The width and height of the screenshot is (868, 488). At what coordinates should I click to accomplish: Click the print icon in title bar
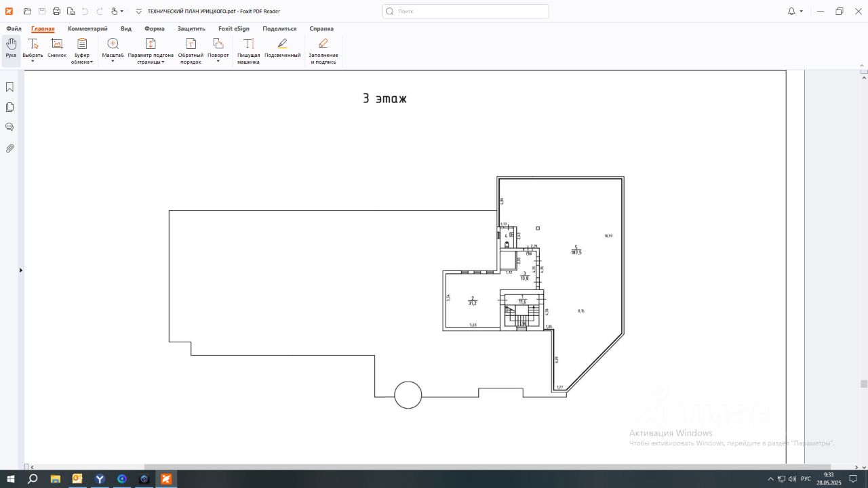[x=56, y=12]
